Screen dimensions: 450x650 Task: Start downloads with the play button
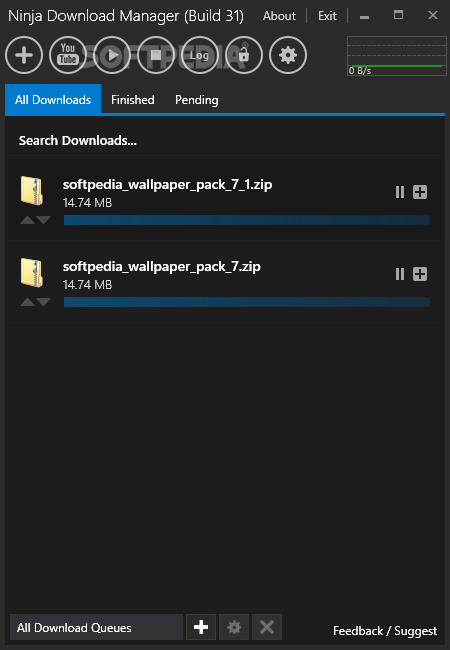click(x=112, y=55)
